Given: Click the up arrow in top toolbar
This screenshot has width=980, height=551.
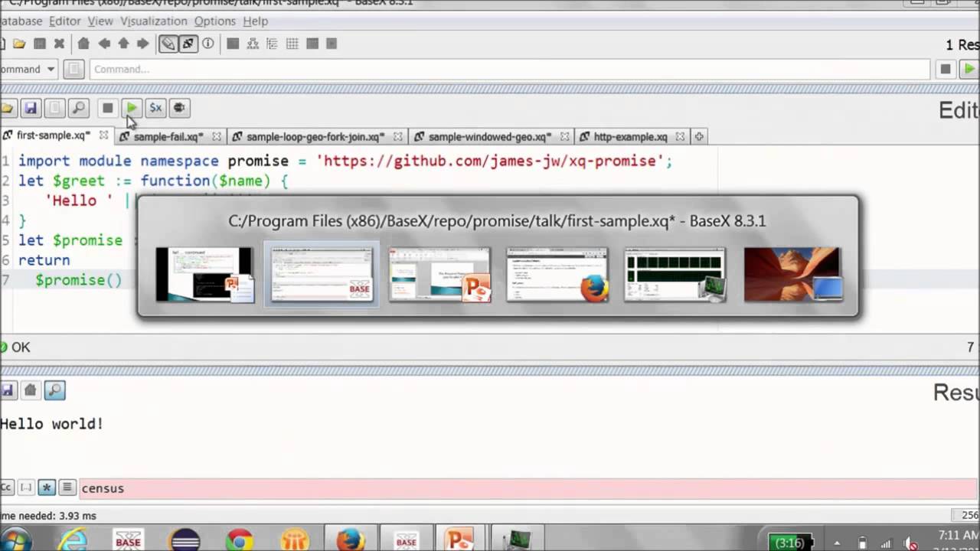Looking at the screenshot, I should pos(123,44).
